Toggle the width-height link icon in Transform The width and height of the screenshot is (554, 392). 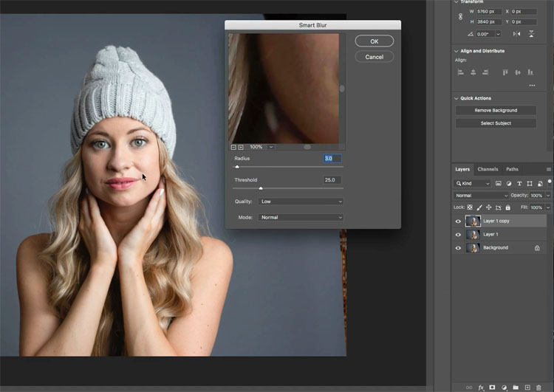click(460, 16)
